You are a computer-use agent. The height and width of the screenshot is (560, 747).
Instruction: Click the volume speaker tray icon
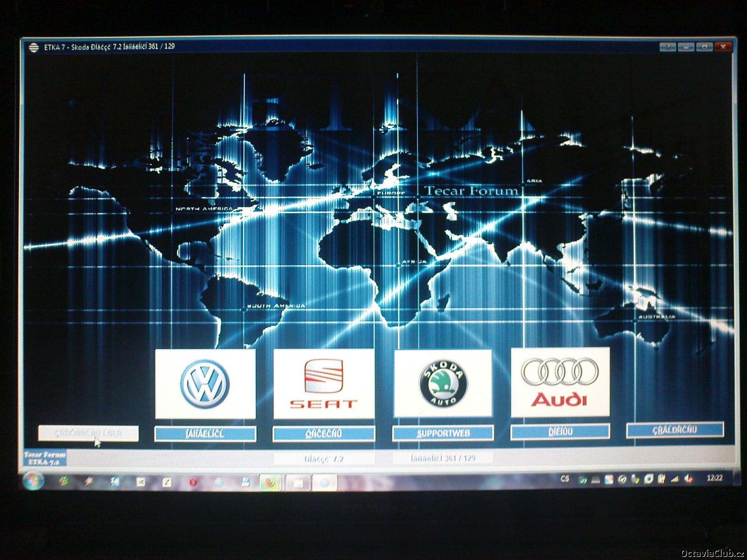(688, 479)
